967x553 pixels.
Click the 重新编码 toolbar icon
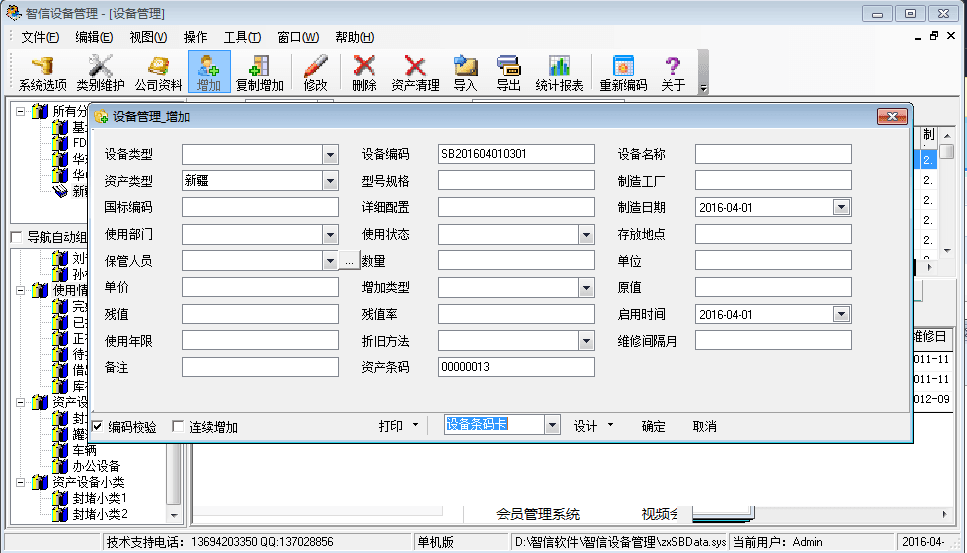[623, 72]
